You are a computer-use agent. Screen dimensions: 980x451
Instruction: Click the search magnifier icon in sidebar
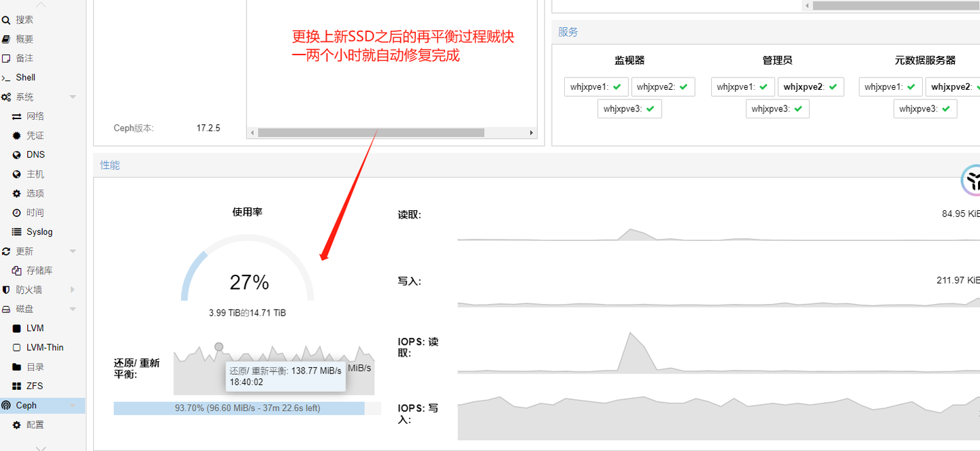[6, 20]
